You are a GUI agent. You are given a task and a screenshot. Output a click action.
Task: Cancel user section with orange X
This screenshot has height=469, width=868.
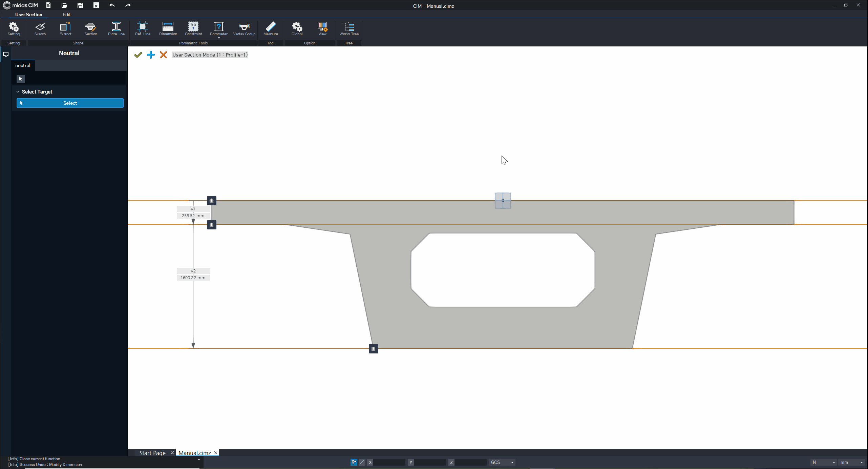(163, 55)
